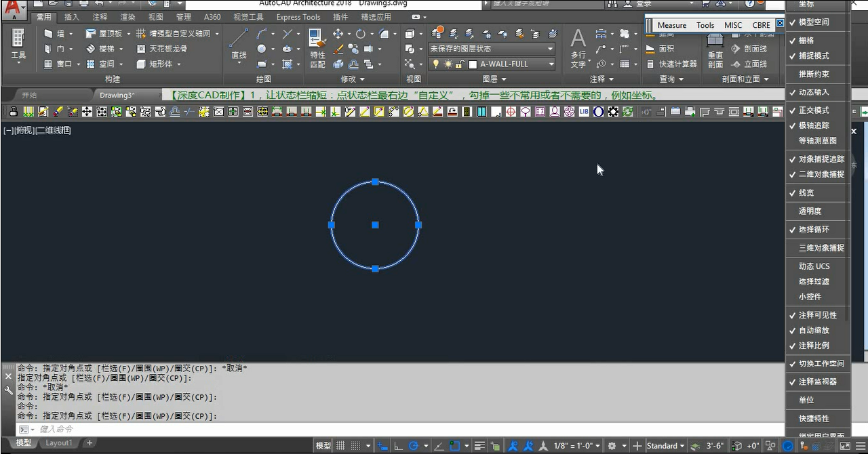The image size is (868, 454).
Task: Click the 立面线 elevation line tool
Action: (x=749, y=64)
